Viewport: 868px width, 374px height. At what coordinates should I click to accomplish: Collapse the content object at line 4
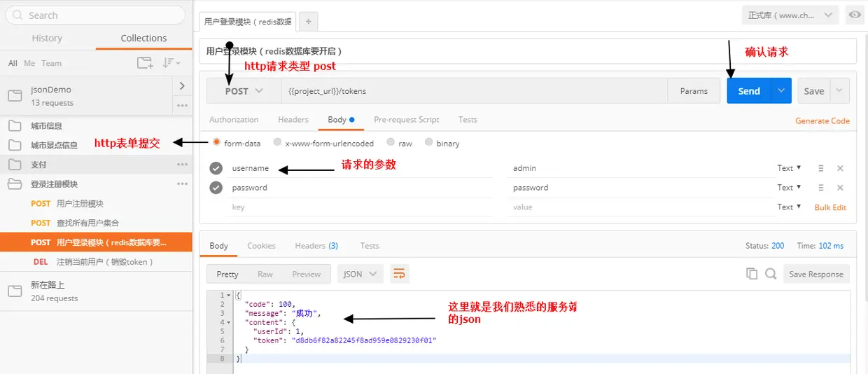pos(229,322)
